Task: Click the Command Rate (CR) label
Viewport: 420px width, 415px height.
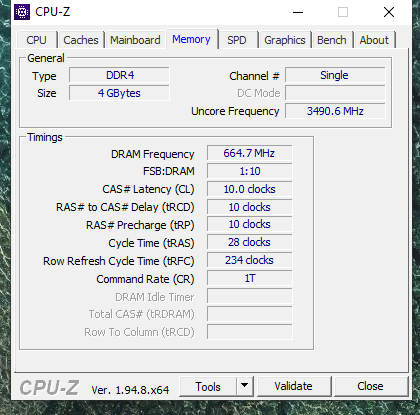Action: (x=145, y=279)
